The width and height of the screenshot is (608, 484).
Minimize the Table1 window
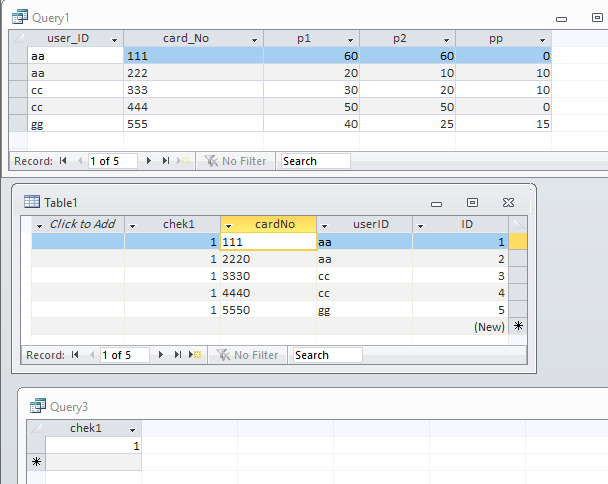[437, 204]
